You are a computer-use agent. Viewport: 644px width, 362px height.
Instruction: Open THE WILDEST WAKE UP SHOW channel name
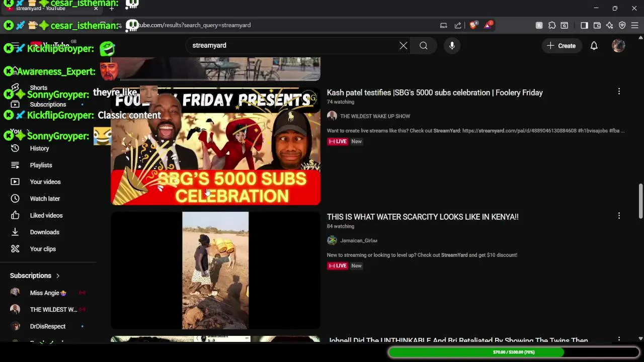375,116
